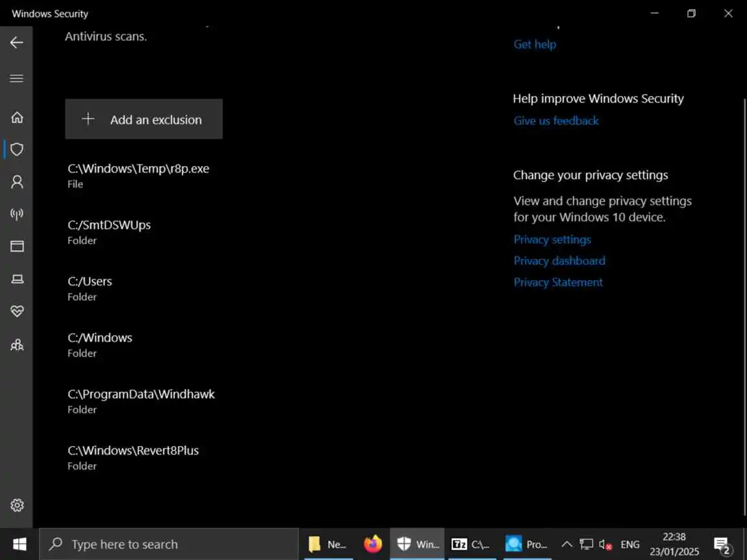Open the Pro... taskbar application
This screenshot has height=560, width=747.
[x=526, y=544]
